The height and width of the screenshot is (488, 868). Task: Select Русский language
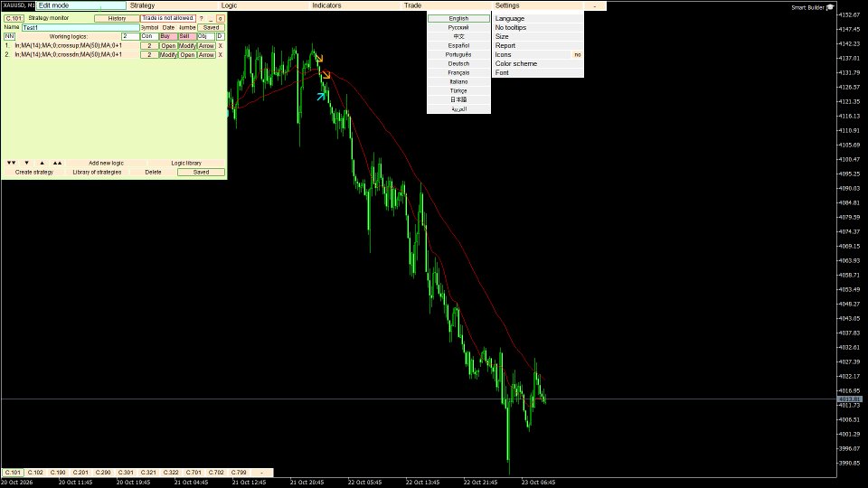(x=459, y=28)
